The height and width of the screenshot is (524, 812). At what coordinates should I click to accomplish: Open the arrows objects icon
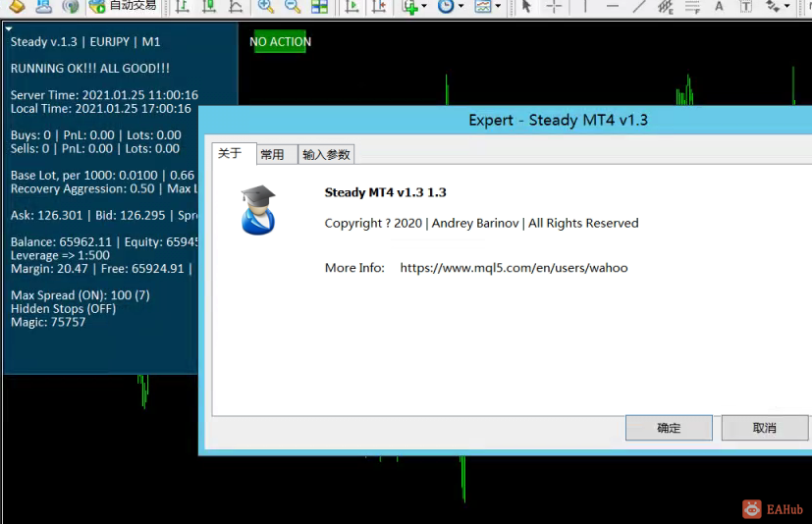[773, 6]
